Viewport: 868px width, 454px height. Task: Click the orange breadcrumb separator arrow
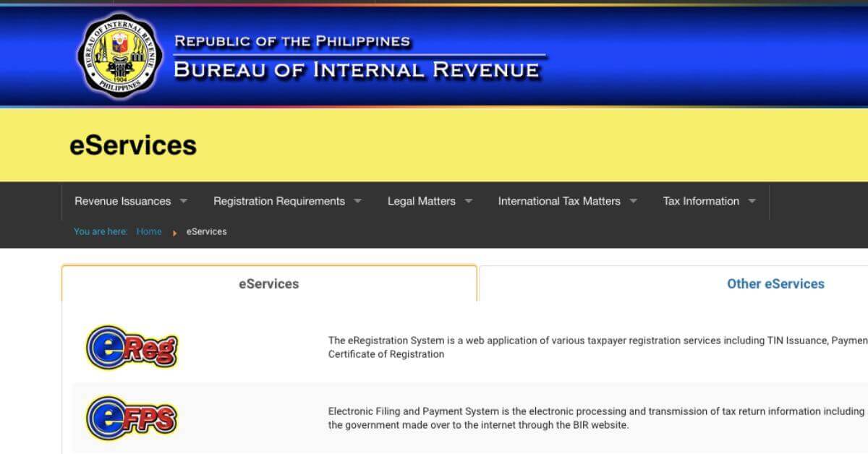pyautogui.click(x=175, y=232)
